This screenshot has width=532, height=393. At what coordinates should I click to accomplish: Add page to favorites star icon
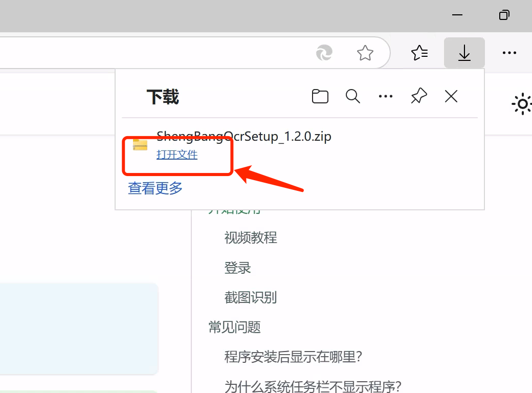tap(365, 53)
